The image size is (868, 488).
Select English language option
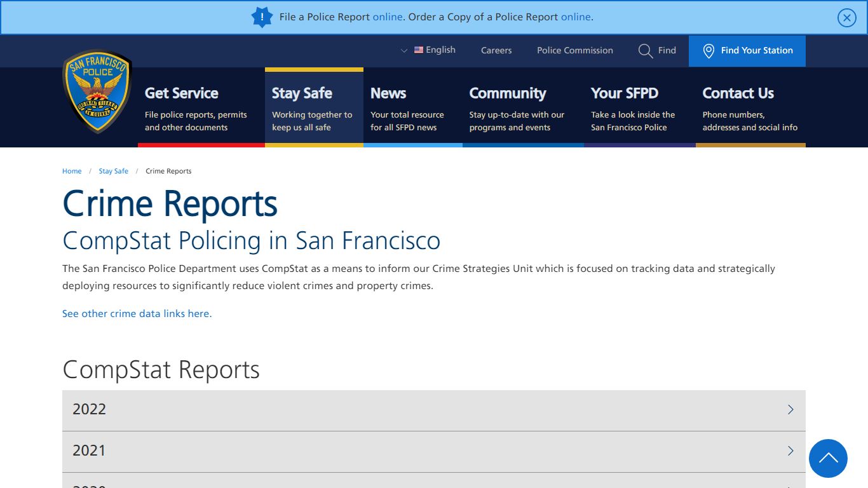(440, 50)
